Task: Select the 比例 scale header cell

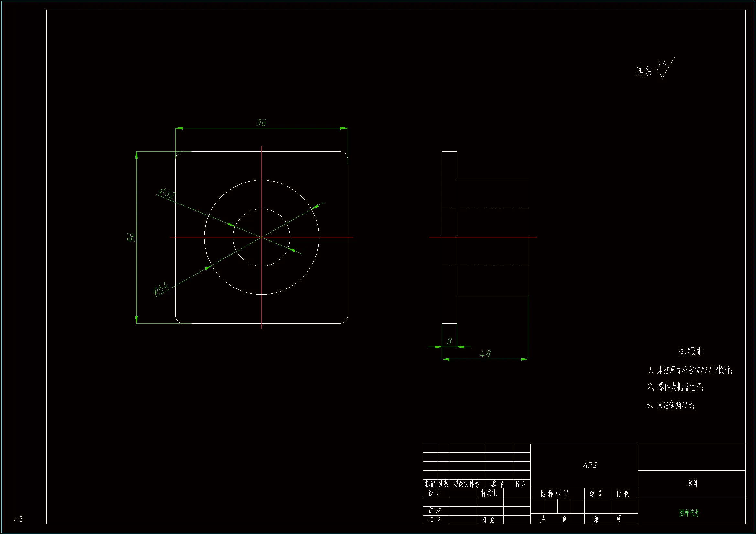Action: pyautogui.click(x=623, y=494)
